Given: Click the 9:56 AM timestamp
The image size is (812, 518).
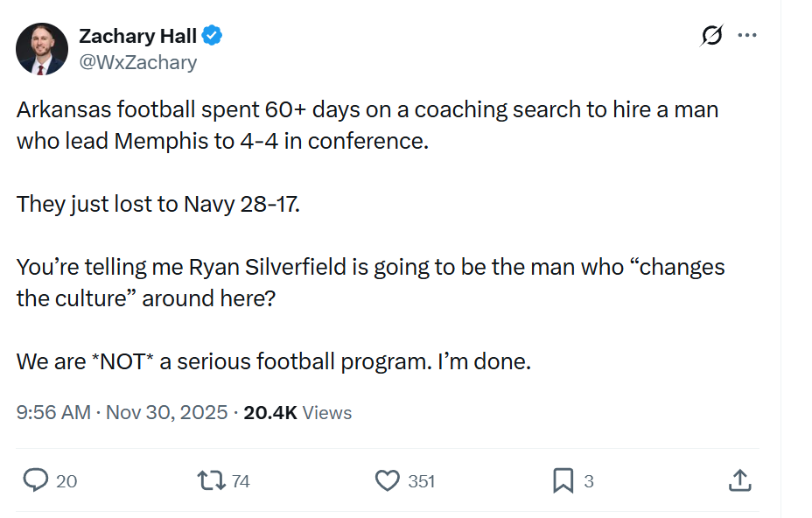Looking at the screenshot, I should click(53, 412).
